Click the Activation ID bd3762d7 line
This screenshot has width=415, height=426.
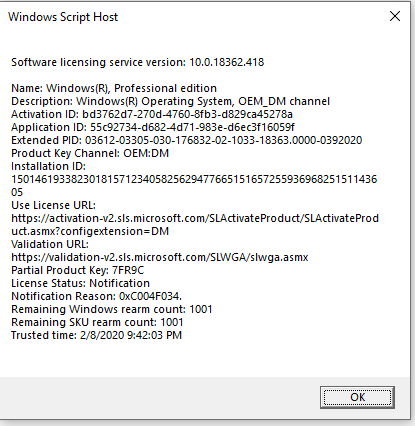[152, 114]
